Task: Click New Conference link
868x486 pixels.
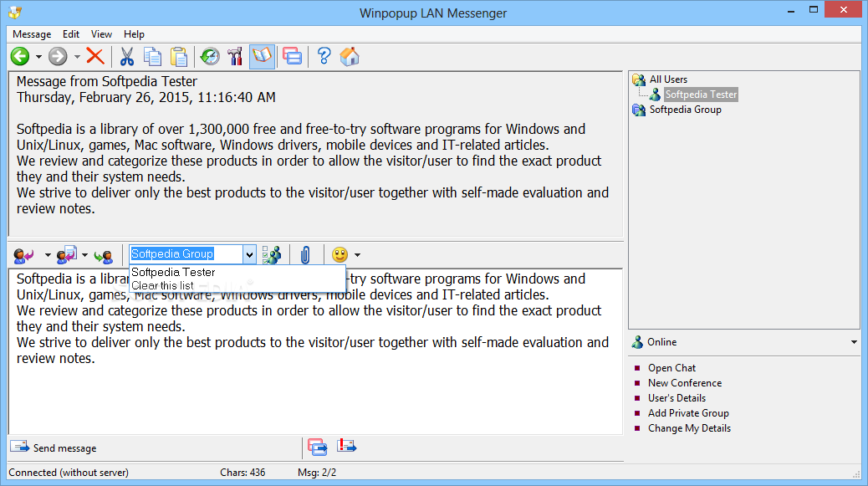Action: tap(685, 383)
